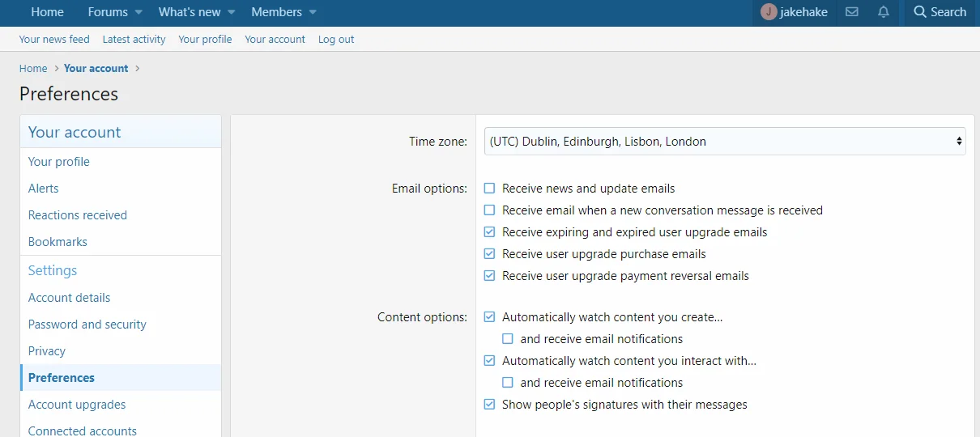Open Your news feed link
This screenshot has height=437, width=980.
click(x=54, y=39)
